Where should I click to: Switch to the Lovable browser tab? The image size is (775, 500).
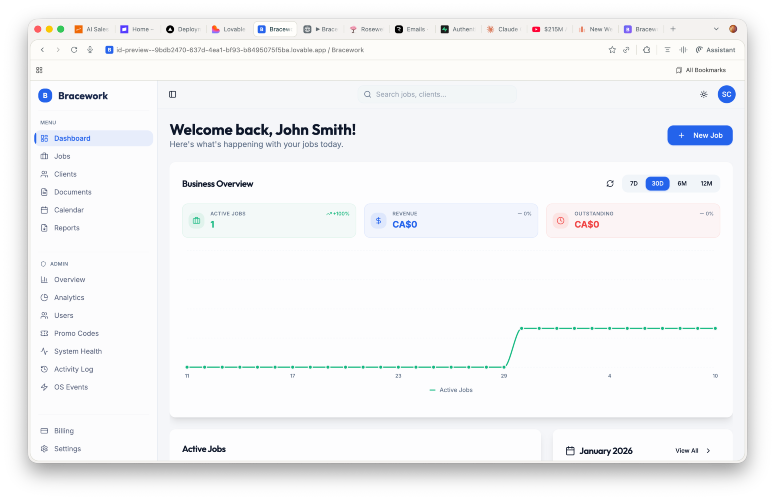click(229, 29)
